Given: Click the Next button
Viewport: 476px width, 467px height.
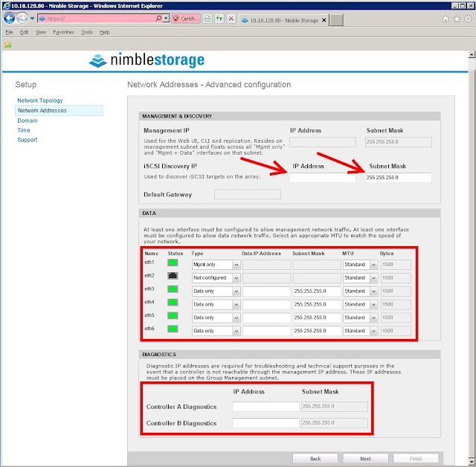Looking at the screenshot, I should click(365, 459).
